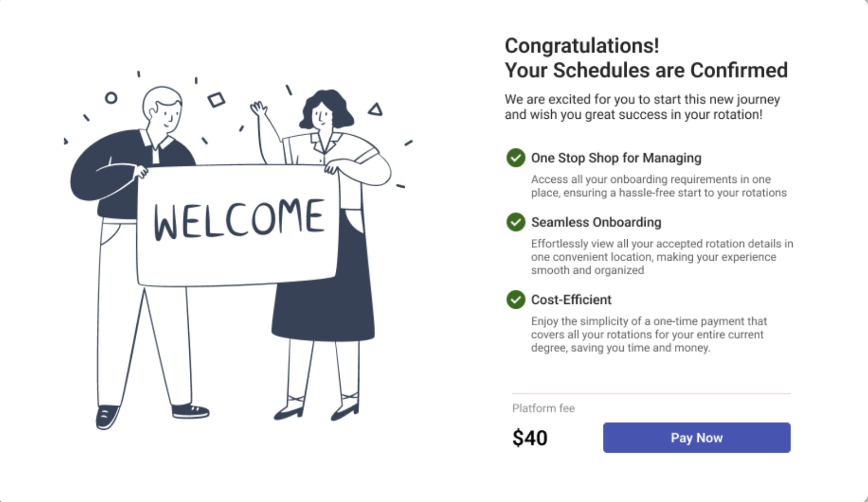
Task: Click the "We are excited" subtitle text
Action: pos(642,107)
